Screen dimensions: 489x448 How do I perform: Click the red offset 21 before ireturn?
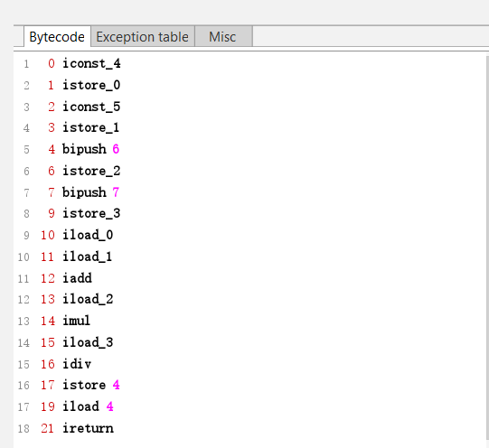[x=47, y=428]
